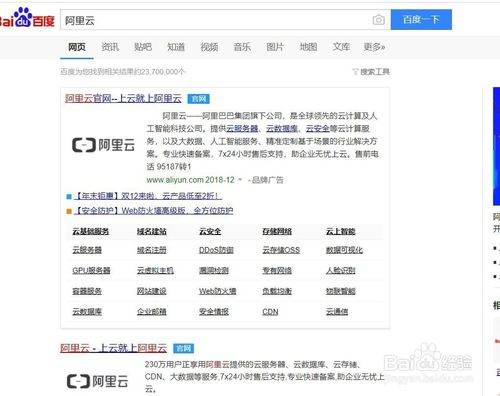Click the 云安全 column heading in table
The image size is (500, 396).
click(x=210, y=231)
